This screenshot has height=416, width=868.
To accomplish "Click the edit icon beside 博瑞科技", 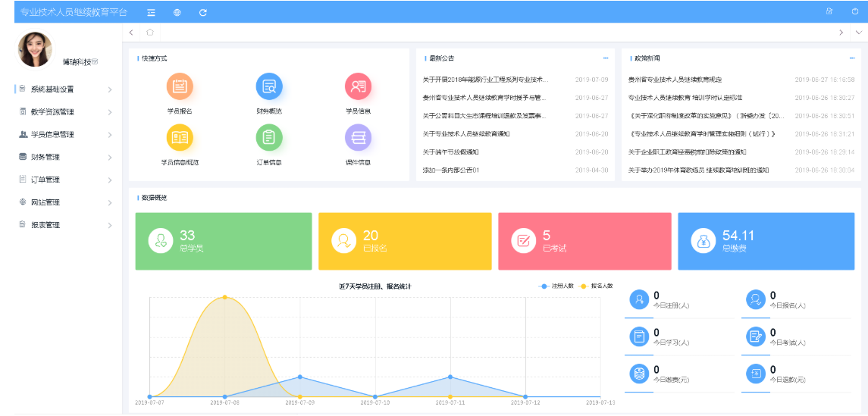I will (x=95, y=61).
